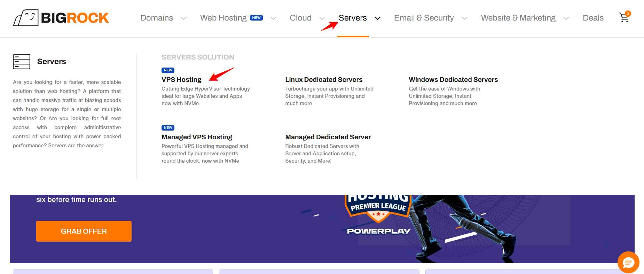The height and width of the screenshot is (274, 644).
Task: Open the Managed Dedicated Server link
Action: click(328, 137)
